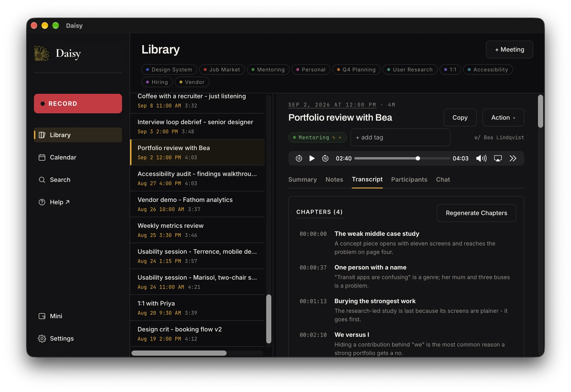Switch to the Summary tab
Image resolution: width=571 pixels, height=392 pixels.
pos(302,180)
